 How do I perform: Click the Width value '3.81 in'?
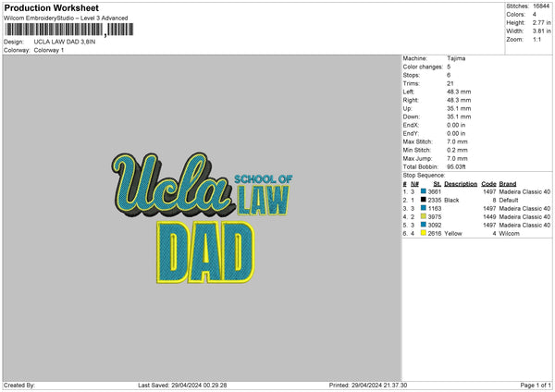pyautogui.click(x=542, y=31)
